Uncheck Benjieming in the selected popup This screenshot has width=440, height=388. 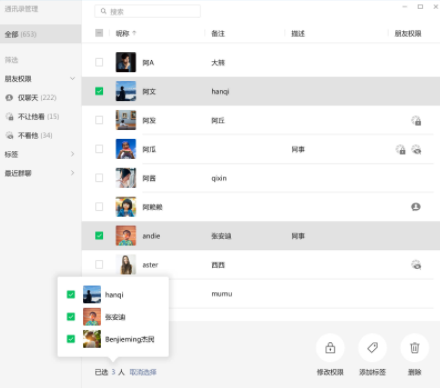(x=71, y=339)
